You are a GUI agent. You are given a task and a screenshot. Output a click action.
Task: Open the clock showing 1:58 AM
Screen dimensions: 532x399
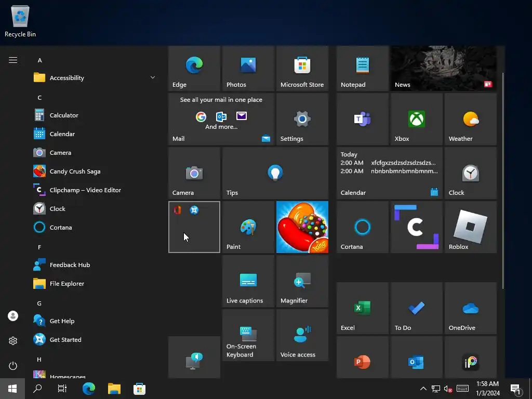(x=487, y=389)
